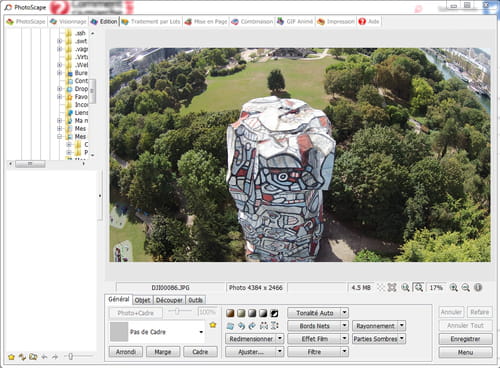Expand the Drop folder node

59,89
